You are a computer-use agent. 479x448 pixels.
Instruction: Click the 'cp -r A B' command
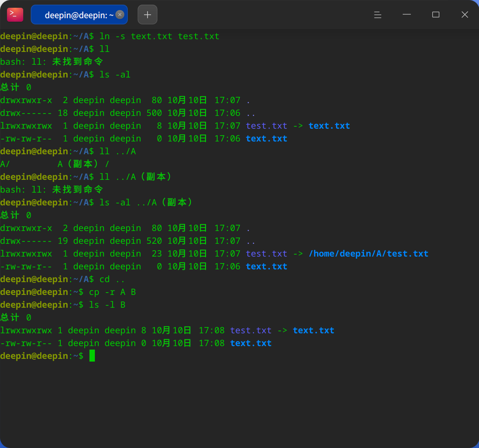pyautogui.click(x=112, y=292)
